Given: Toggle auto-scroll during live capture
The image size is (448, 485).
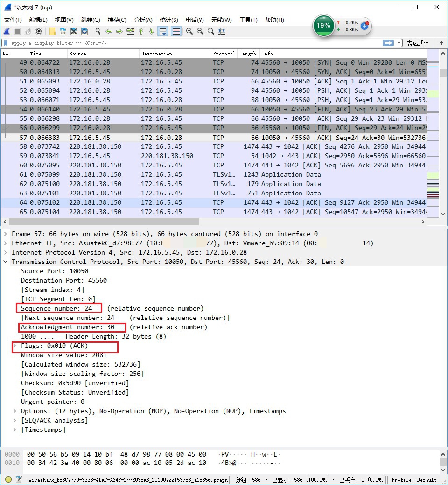Looking at the screenshot, I should click(163, 31).
